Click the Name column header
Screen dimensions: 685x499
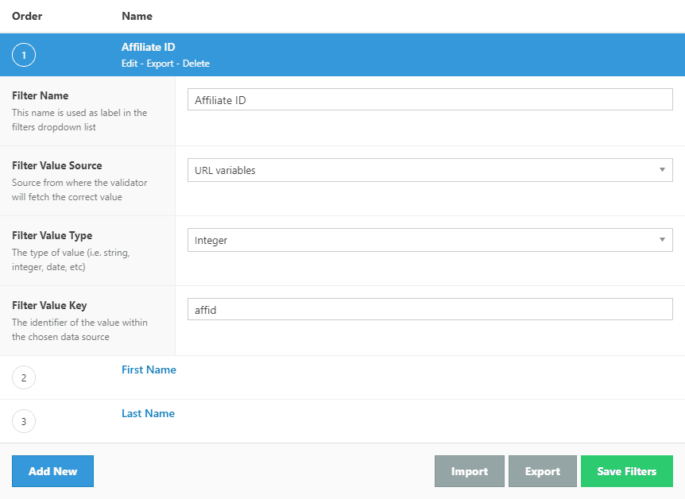[137, 17]
